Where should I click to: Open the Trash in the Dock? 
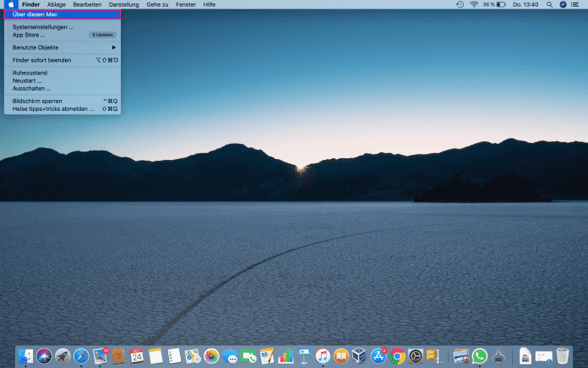pyautogui.click(x=562, y=356)
